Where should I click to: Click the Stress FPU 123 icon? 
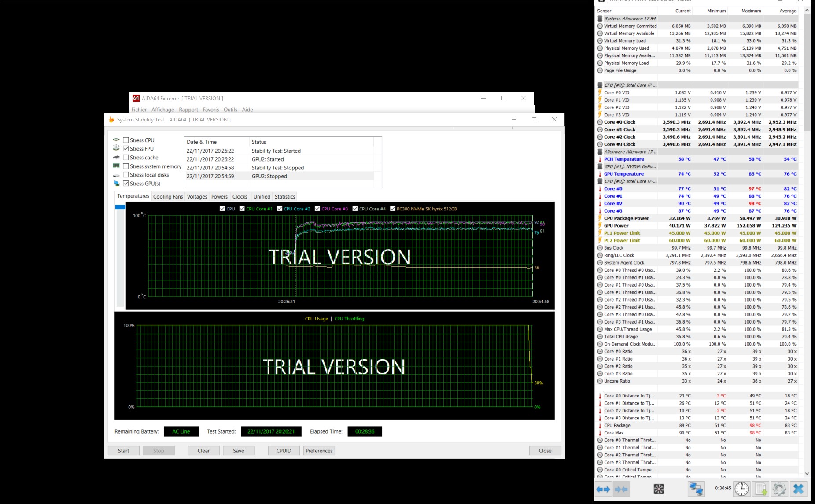point(116,148)
